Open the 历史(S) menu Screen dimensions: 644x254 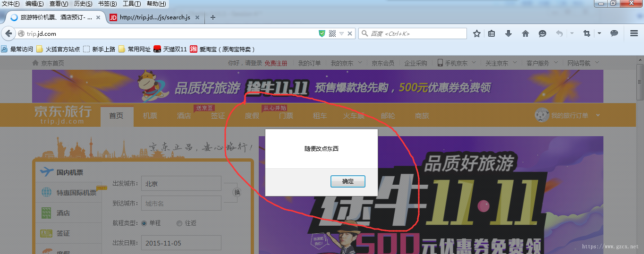coord(83,4)
